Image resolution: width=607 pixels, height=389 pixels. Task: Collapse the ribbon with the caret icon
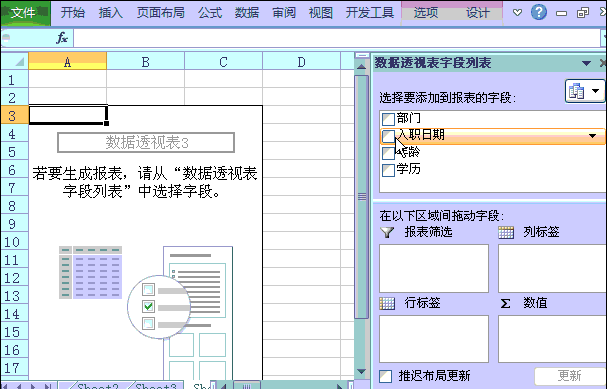click(x=517, y=13)
